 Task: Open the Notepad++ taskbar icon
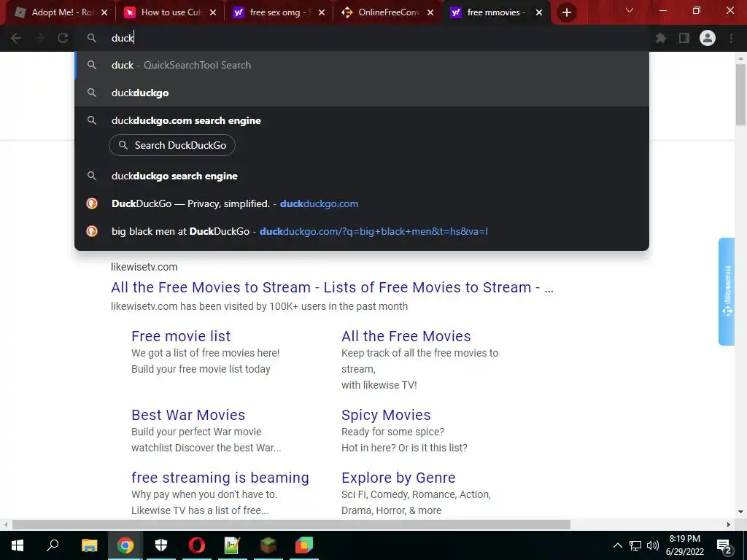(232, 545)
